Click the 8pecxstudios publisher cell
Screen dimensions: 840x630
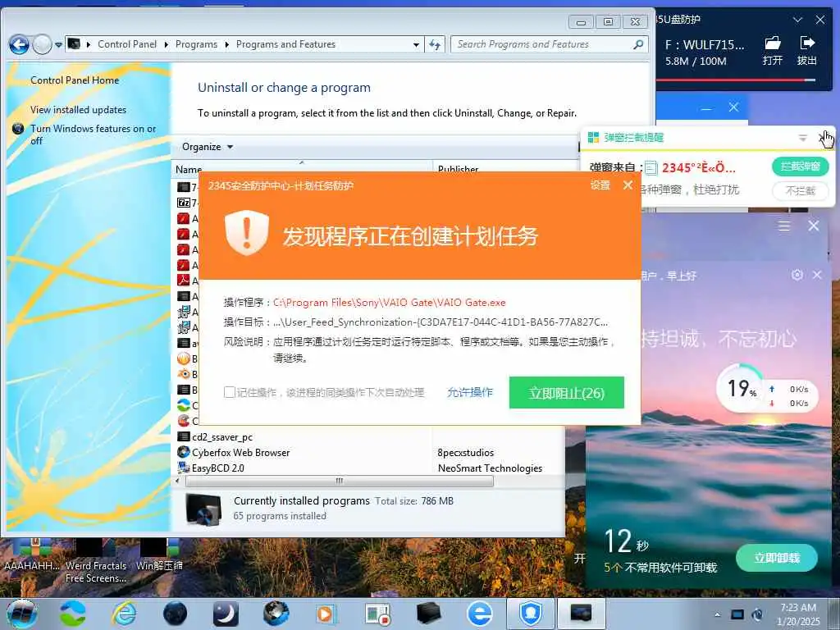(x=466, y=453)
